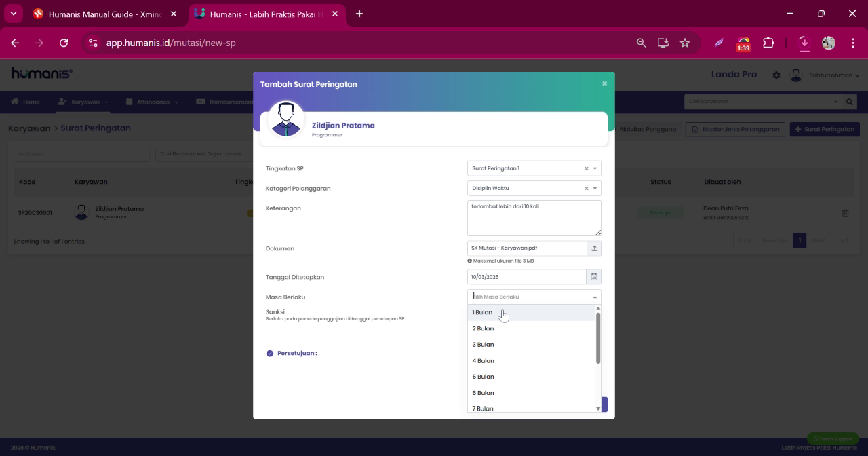Open the settings gear icon

click(776, 75)
